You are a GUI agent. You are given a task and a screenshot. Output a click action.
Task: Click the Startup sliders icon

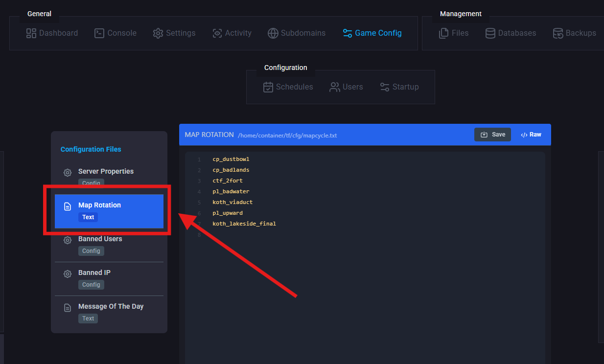point(385,87)
